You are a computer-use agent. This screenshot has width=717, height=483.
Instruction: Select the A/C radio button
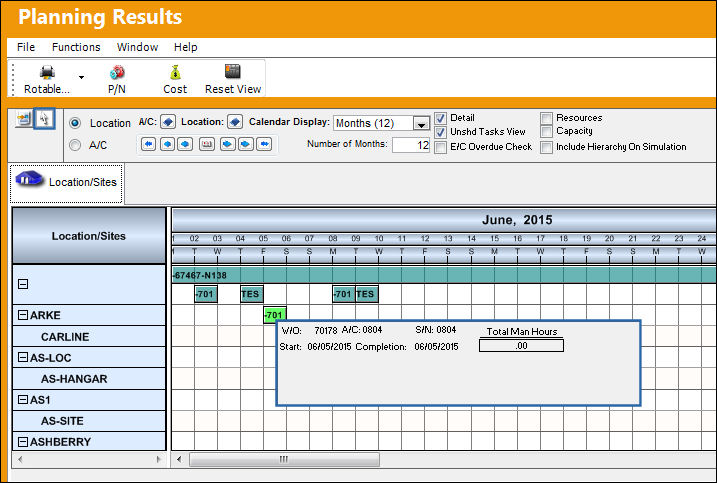point(75,145)
